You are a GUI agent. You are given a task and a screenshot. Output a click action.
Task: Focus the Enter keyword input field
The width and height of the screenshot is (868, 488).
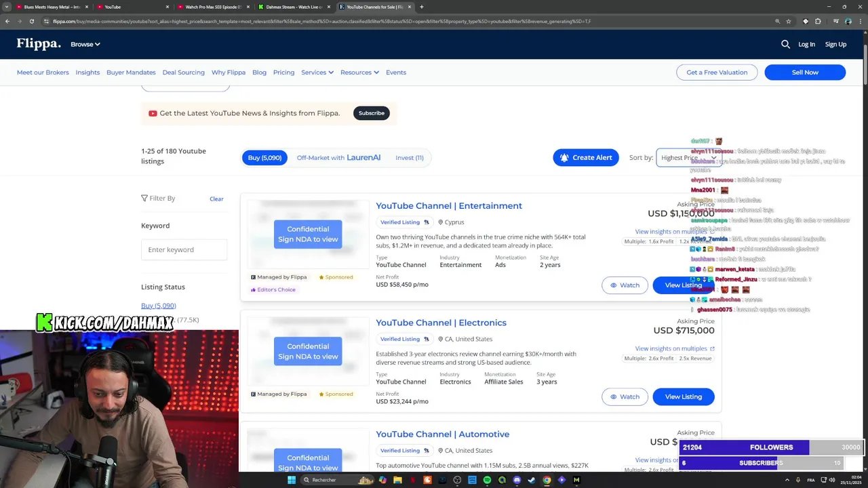point(184,249)
